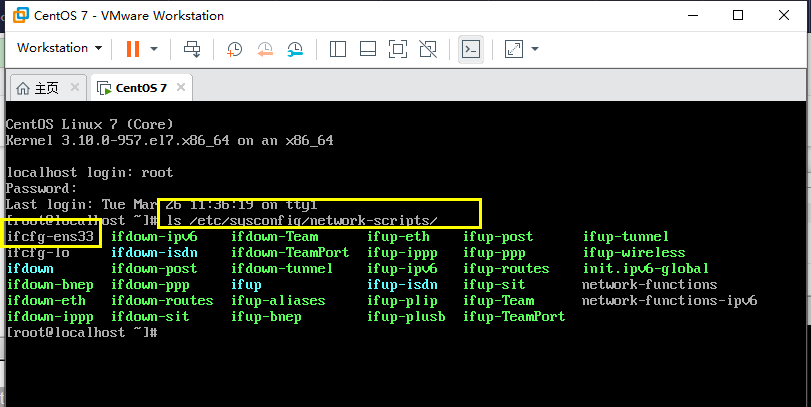Close the 主页 home tab
811x407 pixels.
[x=74, y=87]
